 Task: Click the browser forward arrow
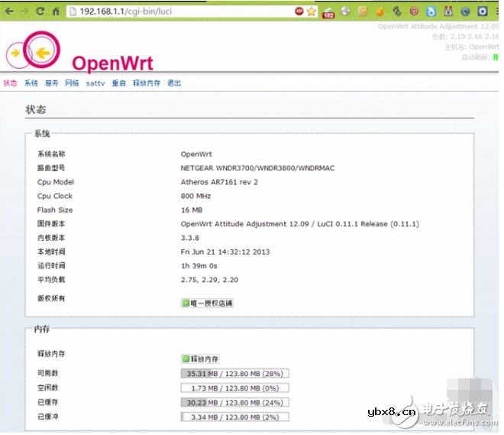click(24, 12)
